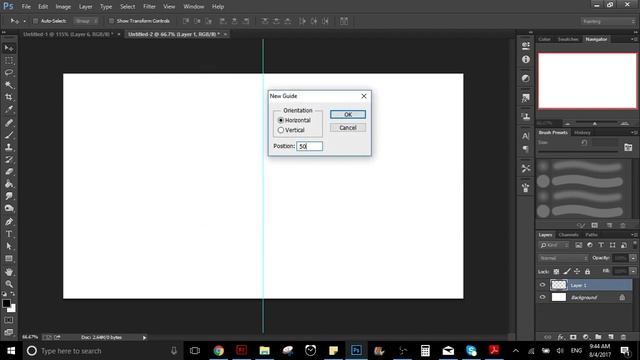Open the View menu
The width and height of the screenshot is (640, 360).
169,7
